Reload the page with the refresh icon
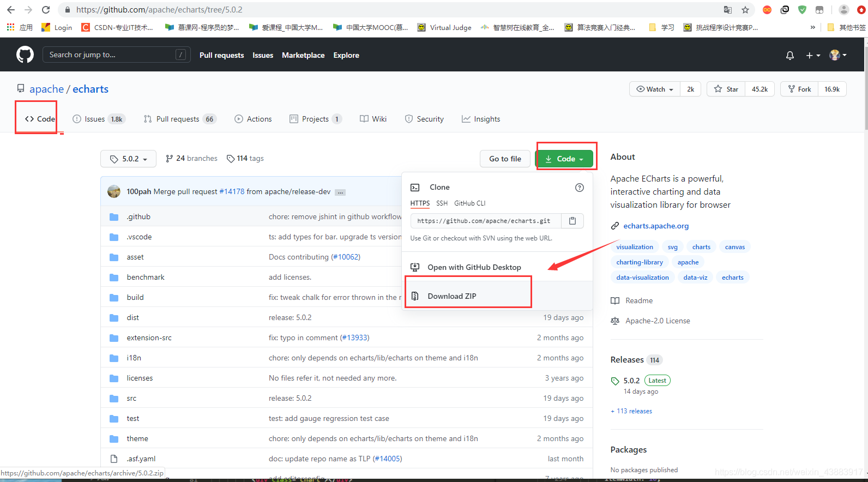 coord(46,10)
